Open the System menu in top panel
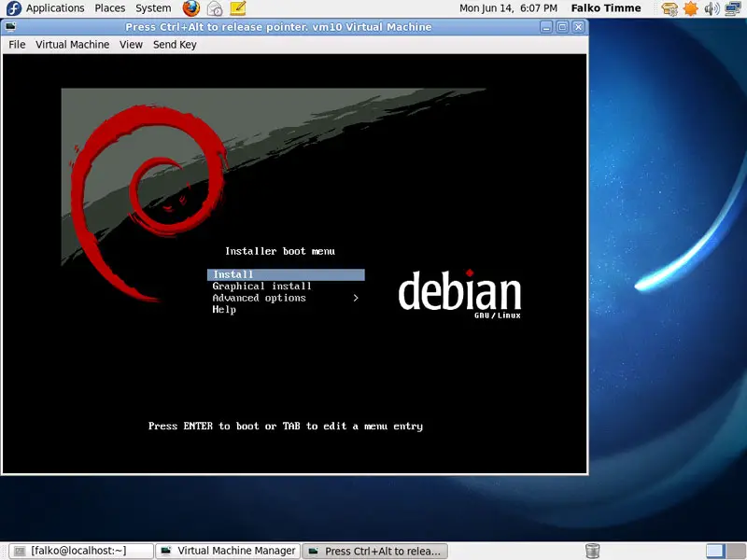This screenshot has width=747, height=560. 153,8
